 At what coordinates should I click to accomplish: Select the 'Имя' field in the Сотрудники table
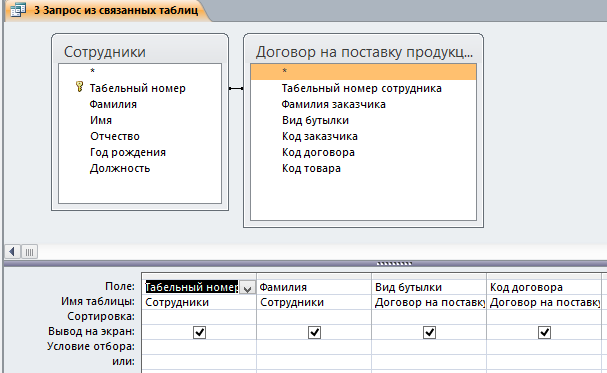pyautogui.click(x=101, y=120)
